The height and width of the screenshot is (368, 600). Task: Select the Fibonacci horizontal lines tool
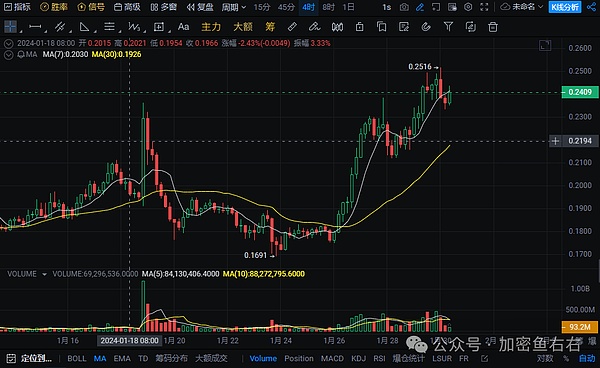pos(109,27)
